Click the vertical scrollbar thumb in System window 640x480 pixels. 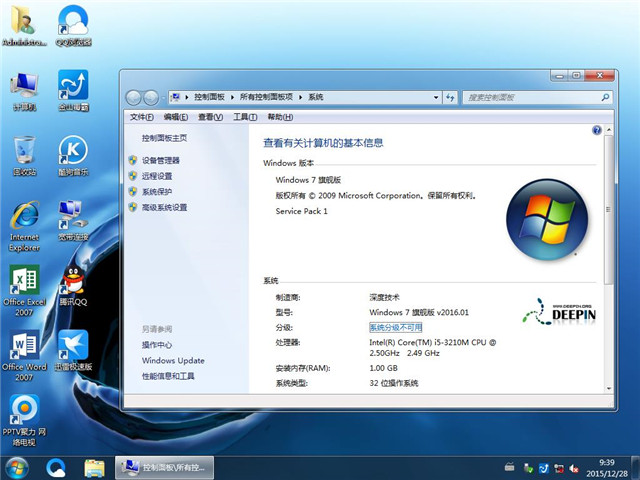tap(608, 210)
